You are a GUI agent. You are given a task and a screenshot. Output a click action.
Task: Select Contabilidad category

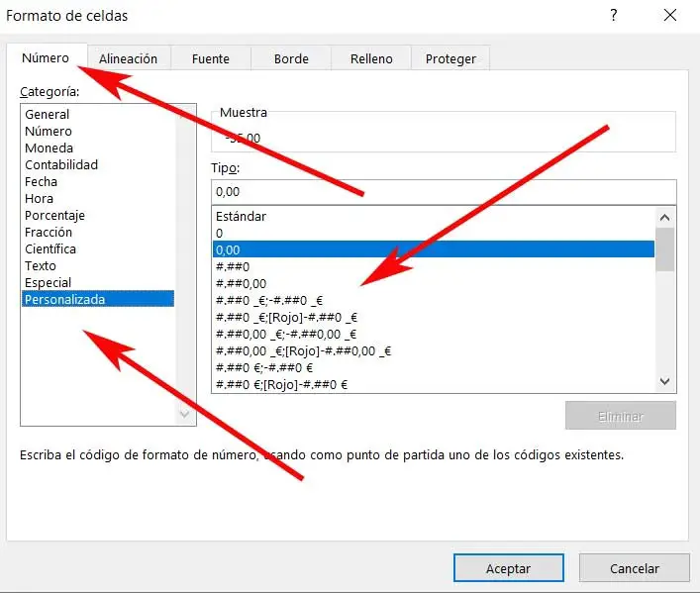pos(61,165)
